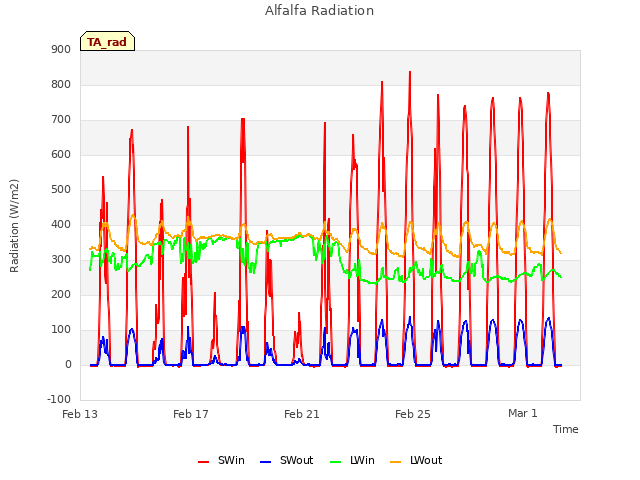Click the -100 y-axis tick label

(x=59, y=399)
